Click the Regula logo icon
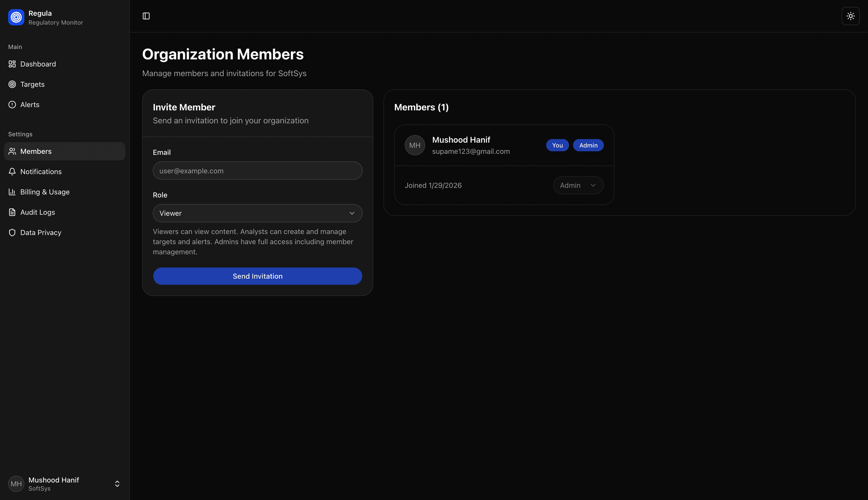This screenshot has height=500, width=868. pos(16,17)
